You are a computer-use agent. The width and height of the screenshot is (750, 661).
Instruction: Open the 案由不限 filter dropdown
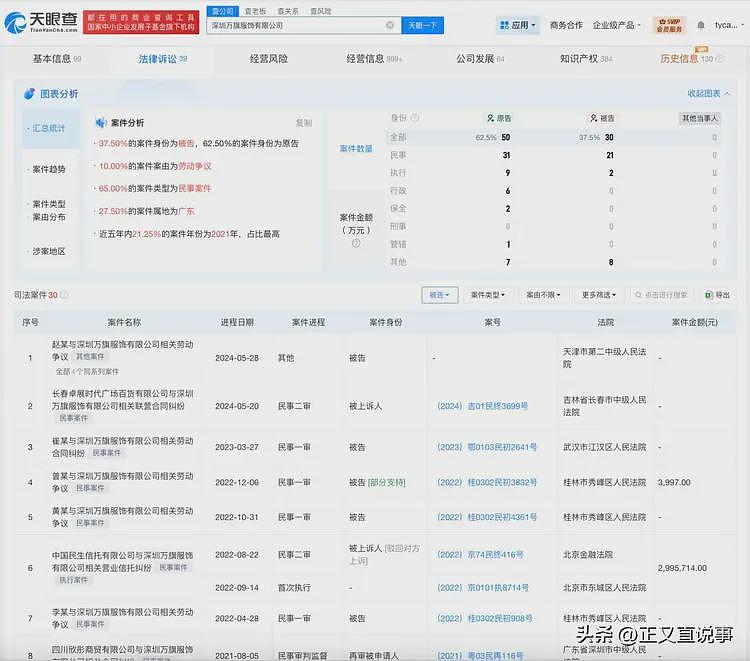[x=543, y=295]
